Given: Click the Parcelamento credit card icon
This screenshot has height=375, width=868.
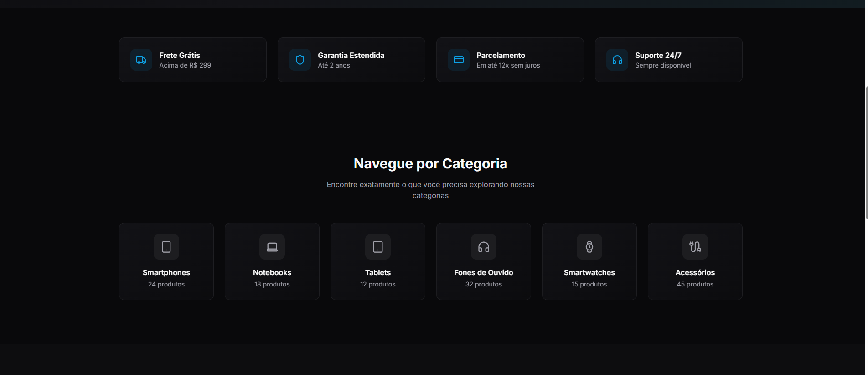Looking at the screenshot, I should coord(459,60).
